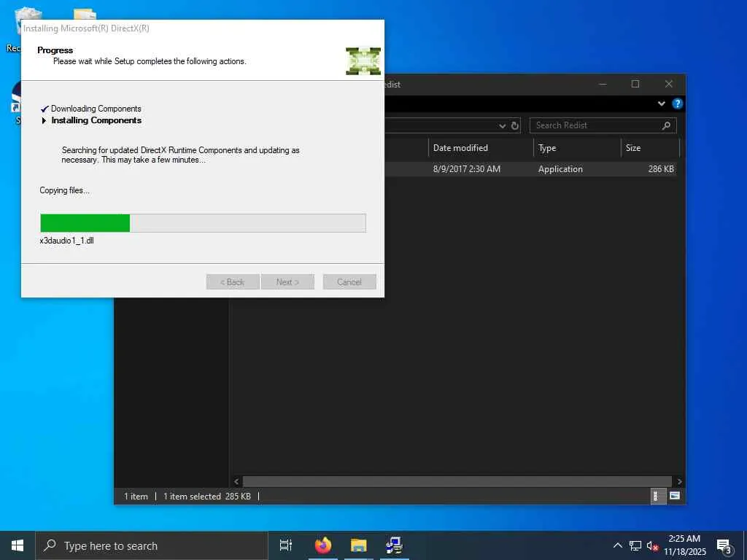The image size is (747, 560).
Task: Click the x3daudio1_1.dll file name text
Action: [x=66, y=241]
